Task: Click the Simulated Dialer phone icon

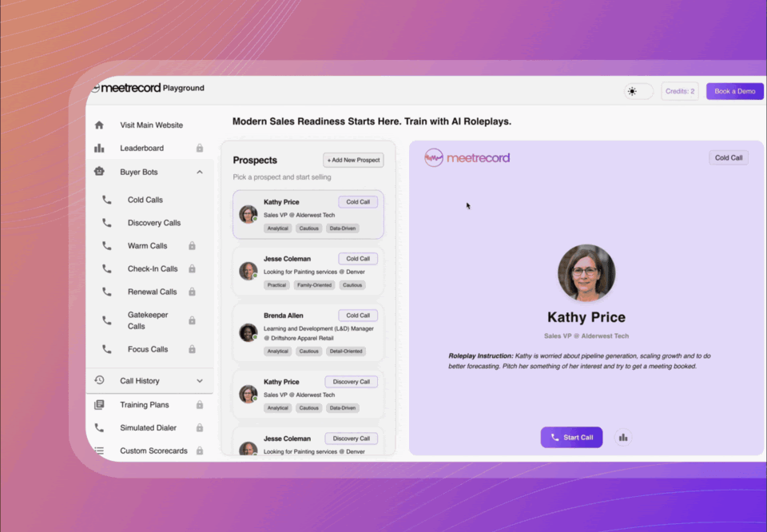Action: click(x=99, y=427)
